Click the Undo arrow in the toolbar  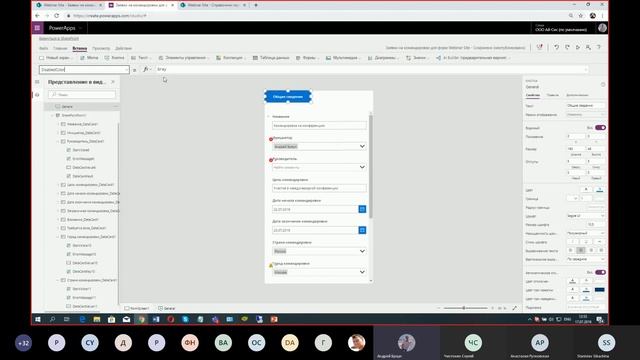click(556, 47)
